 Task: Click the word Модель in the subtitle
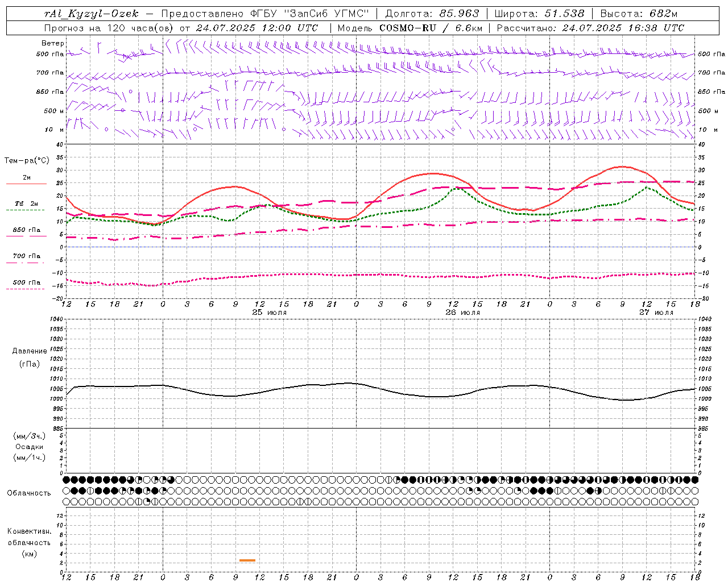coord(355,28)
